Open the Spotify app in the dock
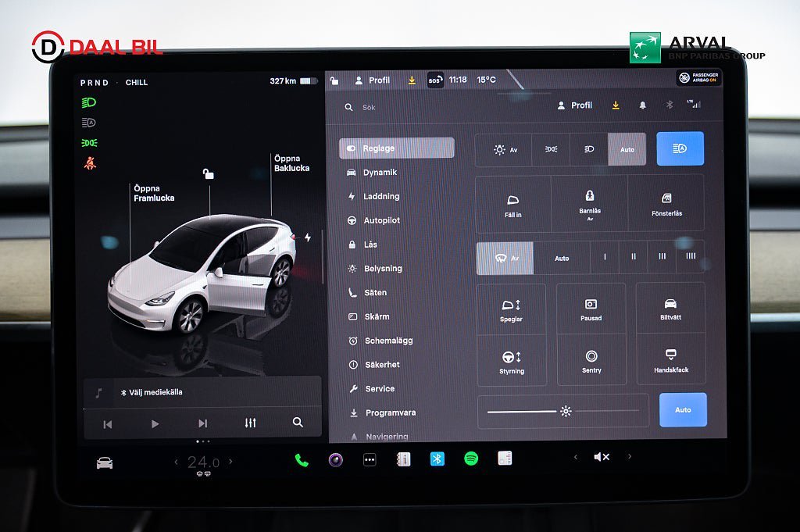The height and width of the screenshot is (532, 800). tap(471, 459)
